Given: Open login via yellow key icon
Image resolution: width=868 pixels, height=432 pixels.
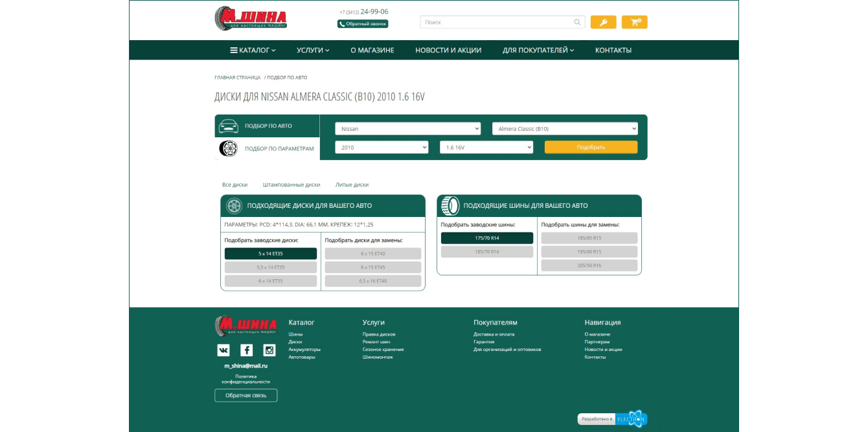Looking at the screenshot, I should tap(603, 22).
